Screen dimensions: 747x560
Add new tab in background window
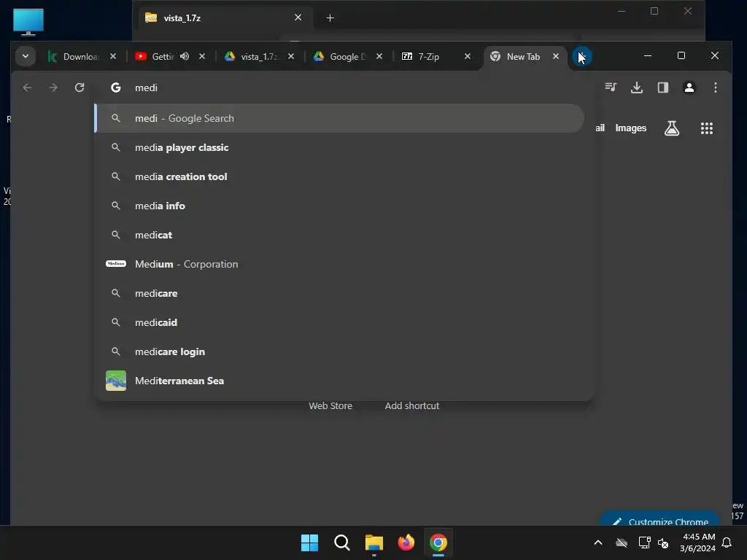coord(330,18)
